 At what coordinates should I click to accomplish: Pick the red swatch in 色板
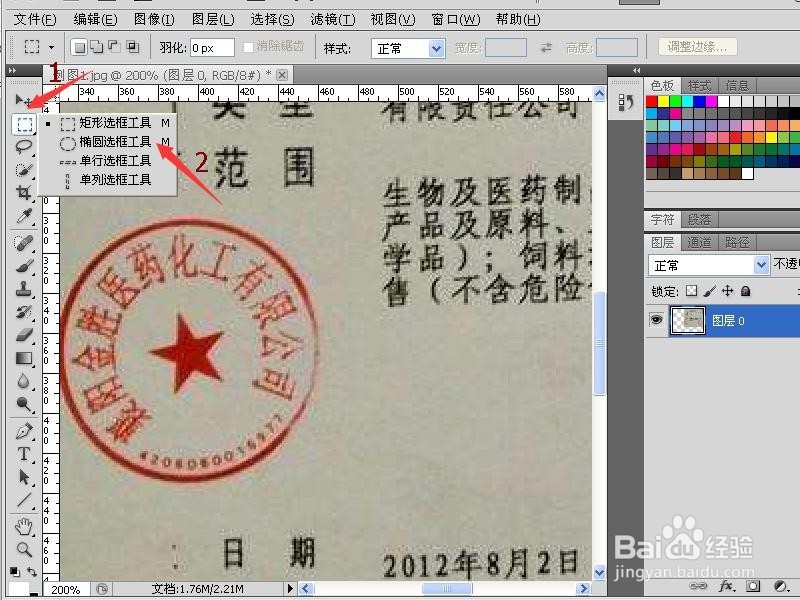tap(652, 101)
